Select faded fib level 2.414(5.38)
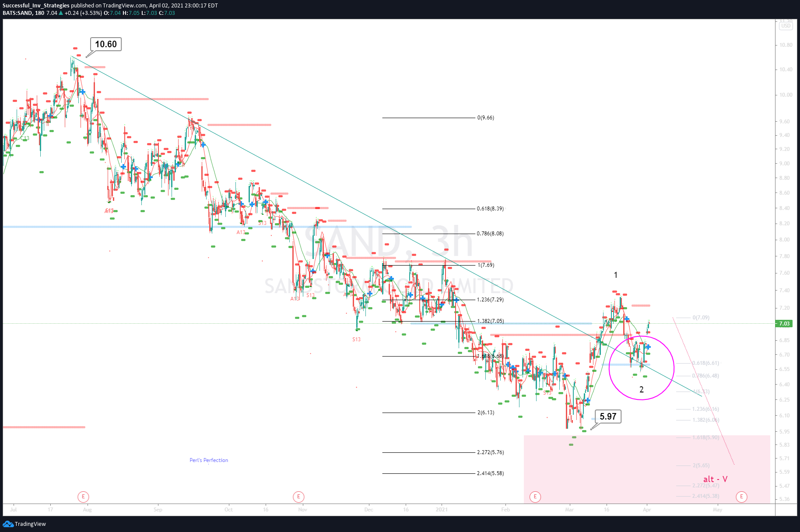The image size is (800, 532). coord(705,496)
